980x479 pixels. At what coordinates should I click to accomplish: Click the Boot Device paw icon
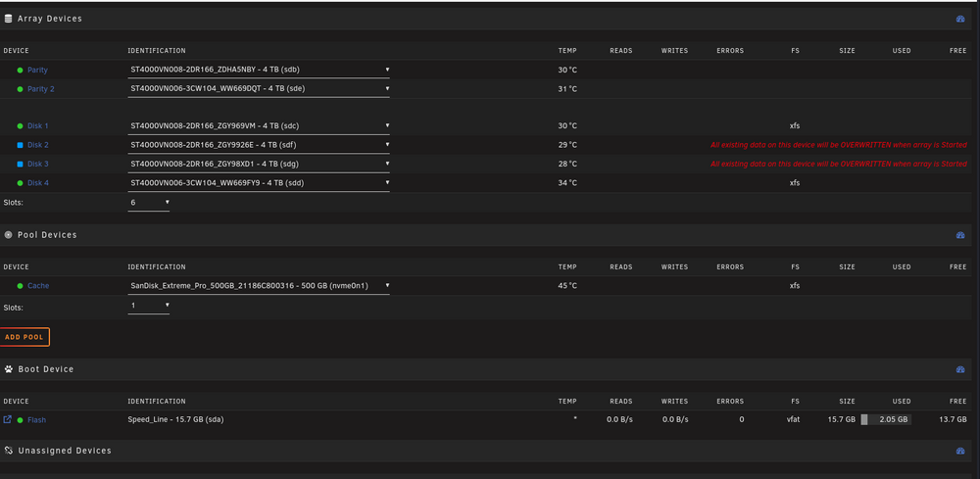click(x=8, y=369)
